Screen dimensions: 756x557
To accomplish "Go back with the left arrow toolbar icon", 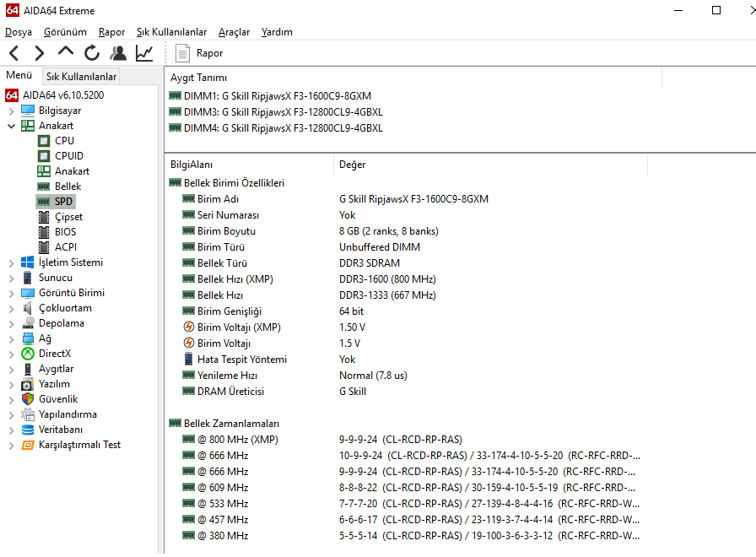I will click(14, 53).
